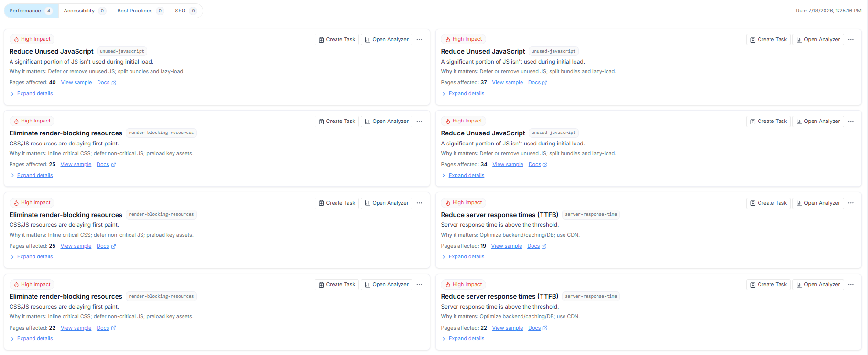Open Docs link on Unused JavaScript card with 40 pages

click(107, 83)
